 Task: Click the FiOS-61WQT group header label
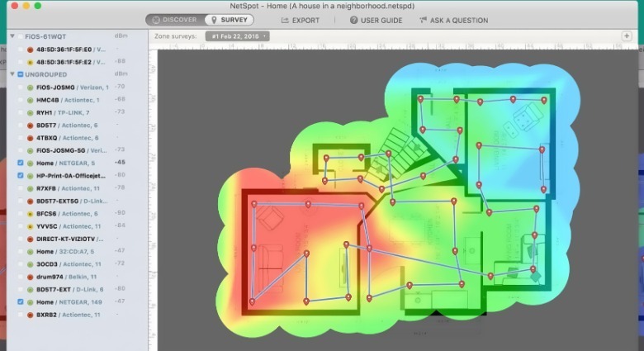45,36
